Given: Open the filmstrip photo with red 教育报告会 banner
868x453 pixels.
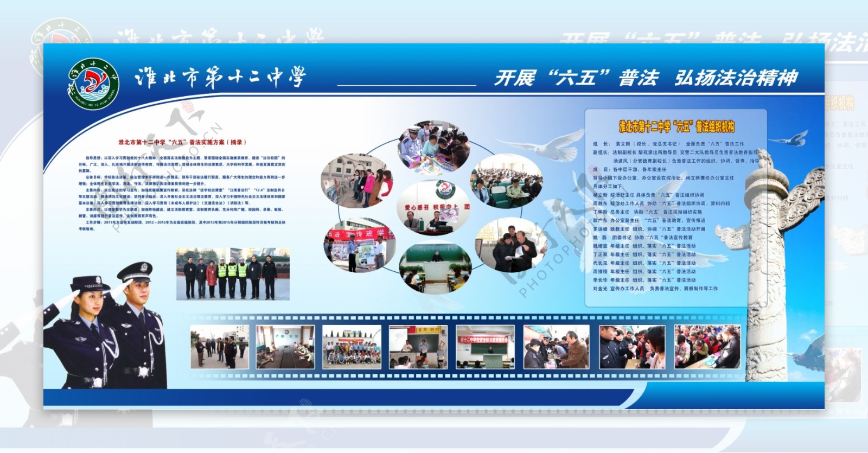Looking at the screenshot, I should (x=486, y=347).
